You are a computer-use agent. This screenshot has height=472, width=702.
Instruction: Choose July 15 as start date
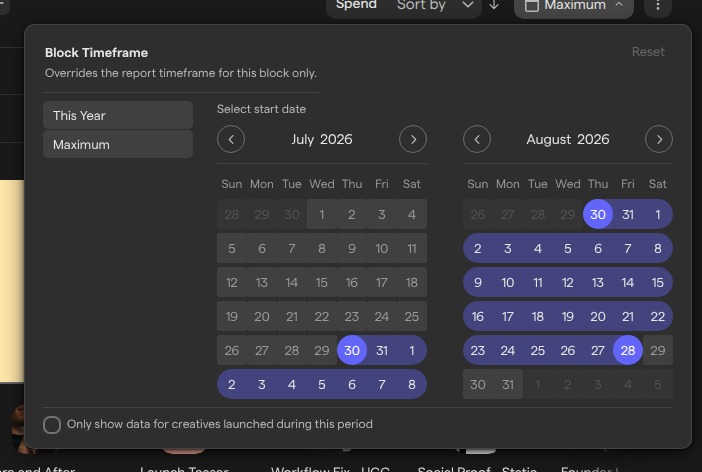point(322,283)
